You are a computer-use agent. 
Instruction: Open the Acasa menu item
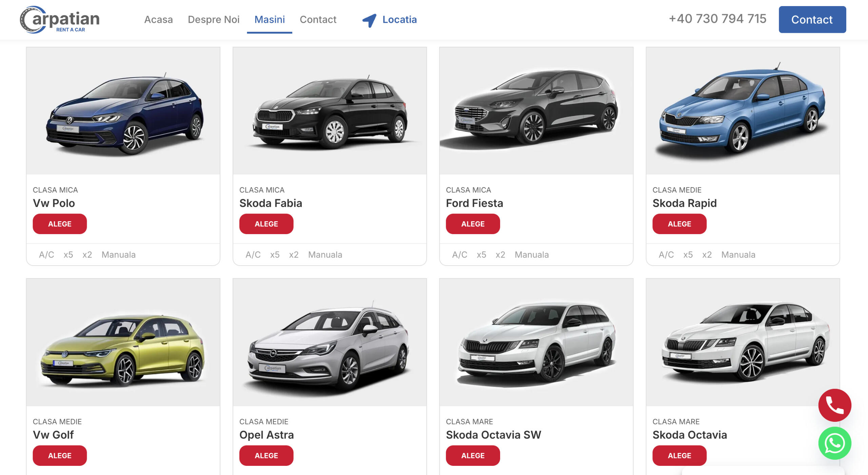158,20
